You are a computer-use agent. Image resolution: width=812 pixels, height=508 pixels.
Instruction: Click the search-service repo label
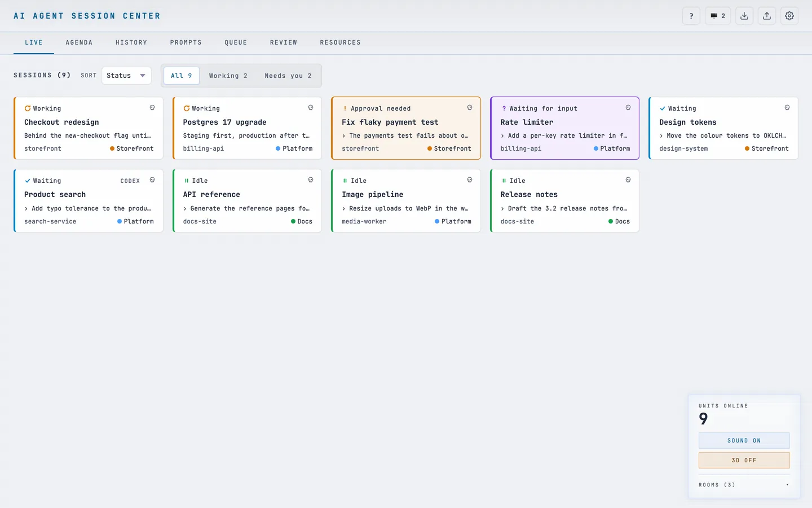point(50,221)
